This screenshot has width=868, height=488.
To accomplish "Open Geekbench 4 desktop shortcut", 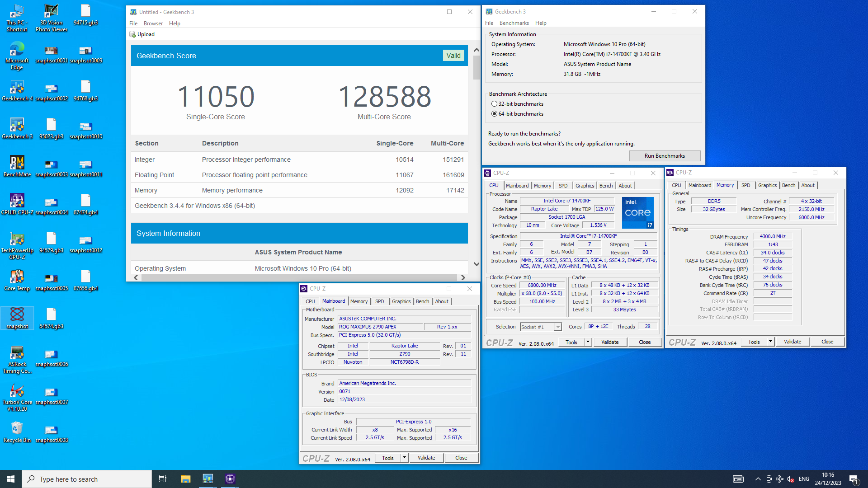I will click(x=17, y=90).
